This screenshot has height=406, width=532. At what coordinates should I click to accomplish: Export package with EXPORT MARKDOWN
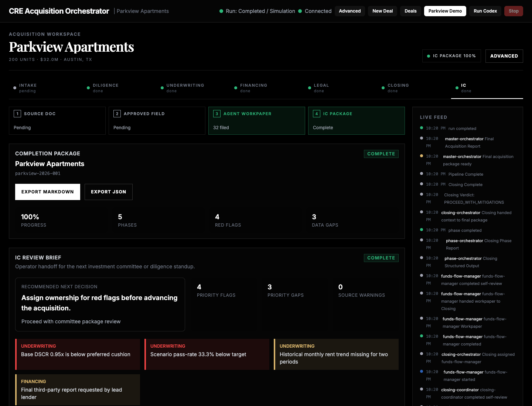pos(48,192)
